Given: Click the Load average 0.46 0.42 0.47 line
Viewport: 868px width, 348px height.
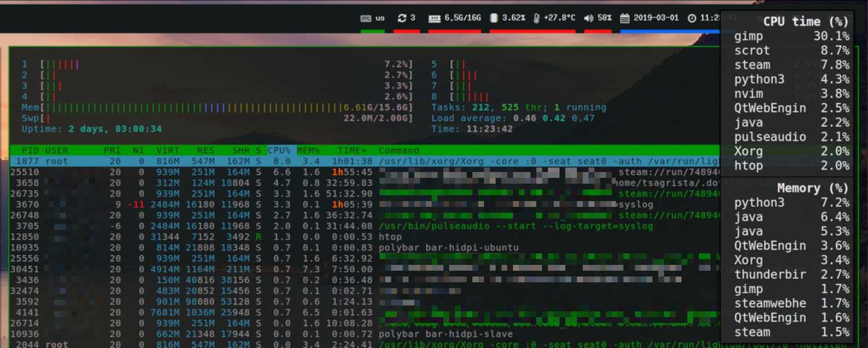Looking at the screenshot, I should point(513,118).
